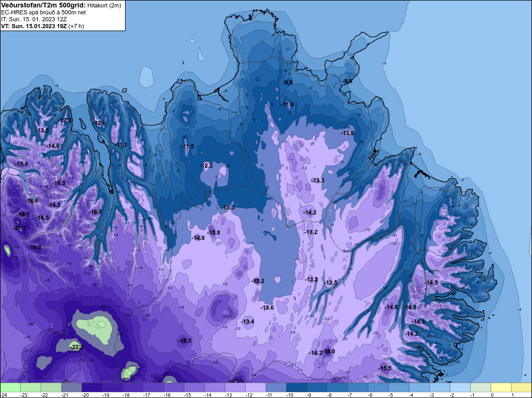This screenshot has width=532, height=398.
Task: Click the -12.6 temperature value
Action: click(99, 123)
